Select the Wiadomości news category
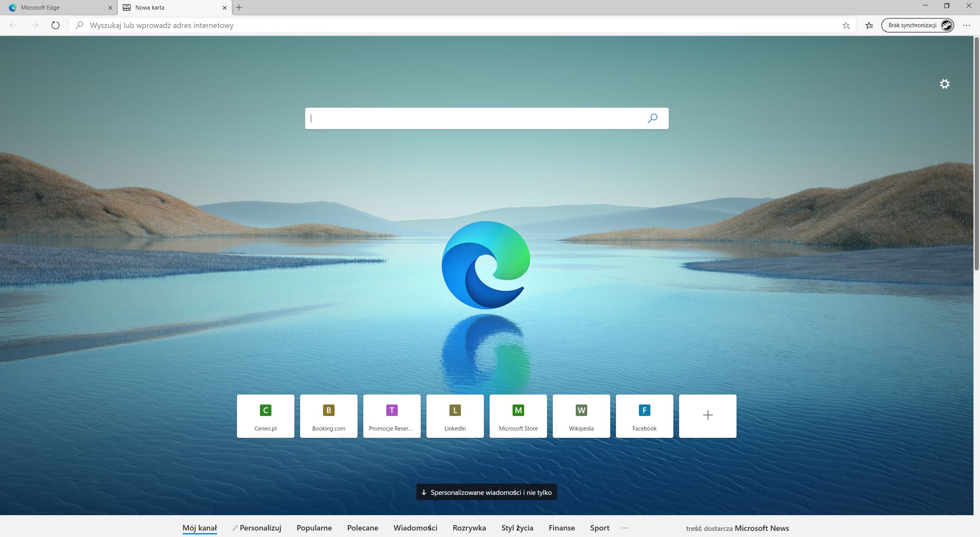This screenshot has height=537, width=980. click(415, 528)
